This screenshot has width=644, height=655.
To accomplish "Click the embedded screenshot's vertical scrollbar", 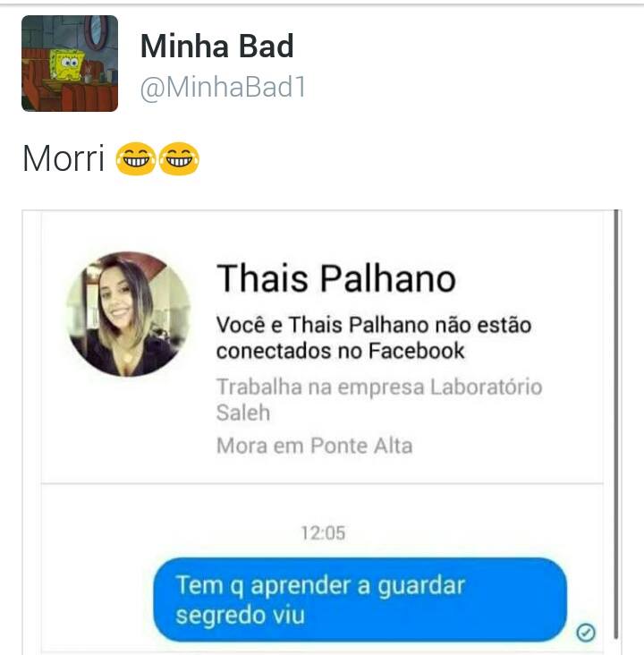I will (616, 424).
